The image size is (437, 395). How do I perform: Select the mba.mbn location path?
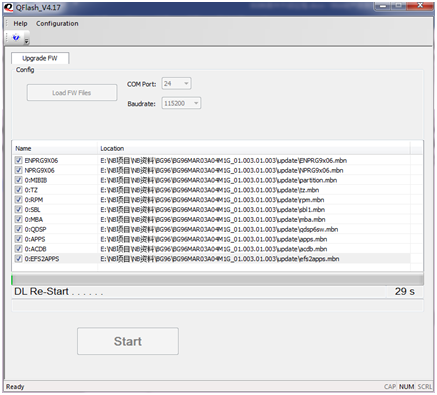pyautogui.click(x=213, y=220)
